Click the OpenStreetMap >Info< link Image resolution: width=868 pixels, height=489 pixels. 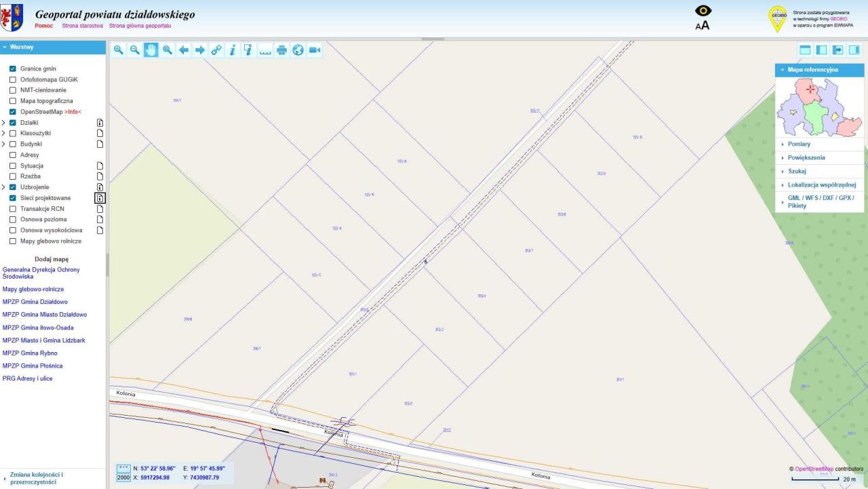click(x=73, y=112)
